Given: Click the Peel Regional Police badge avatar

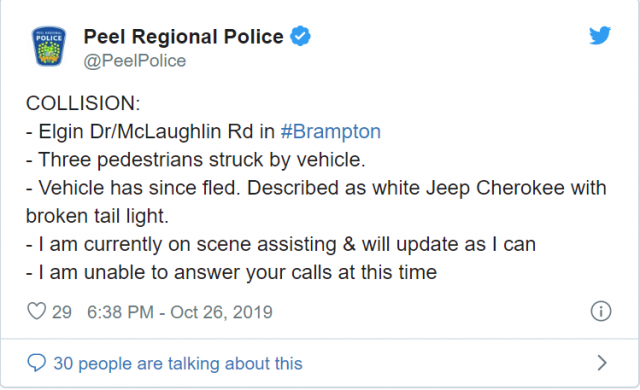Looking at the screenshot, I should tap(49, 46).
